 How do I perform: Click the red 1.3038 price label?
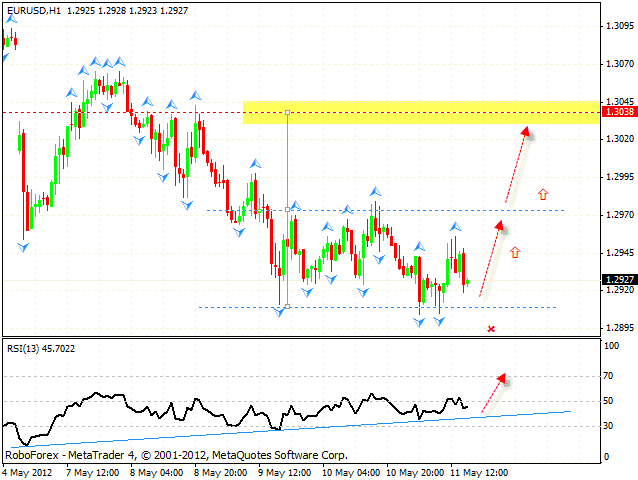[x=616, y=113]
